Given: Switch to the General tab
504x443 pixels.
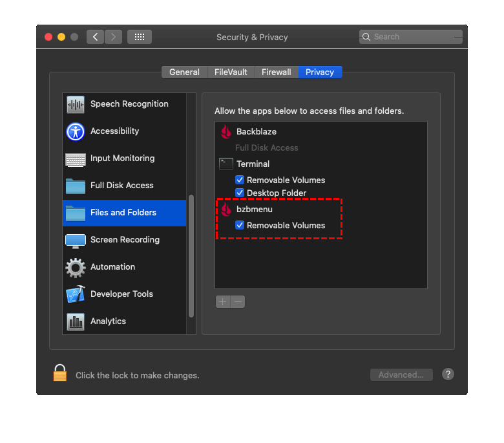Looking at the screenshot, I should coord(185,72).
